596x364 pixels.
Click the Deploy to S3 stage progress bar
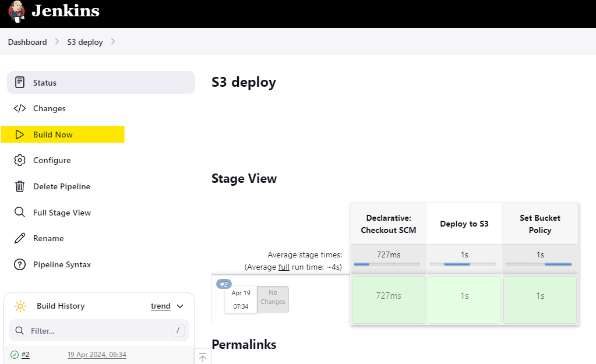point(464,263)
